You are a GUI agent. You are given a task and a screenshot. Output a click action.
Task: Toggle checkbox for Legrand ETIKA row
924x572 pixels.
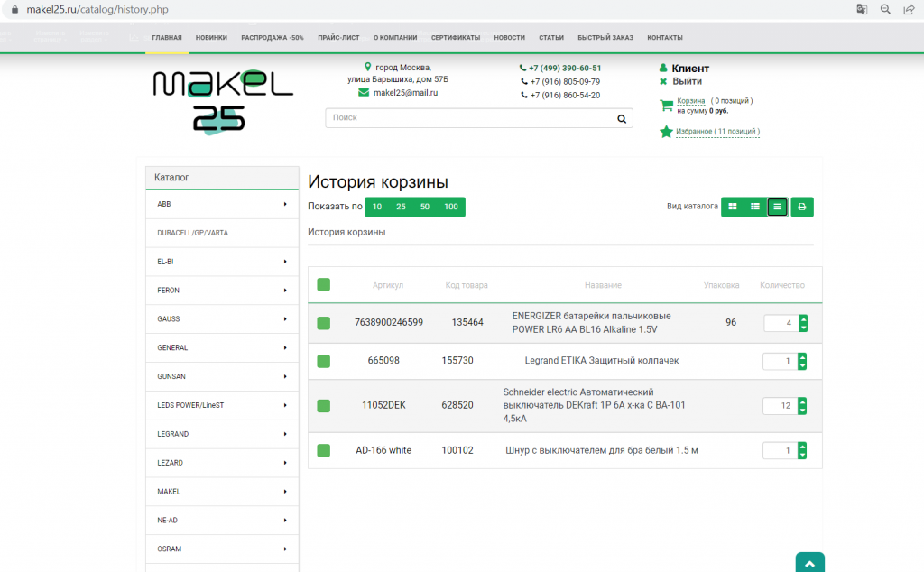pos(324,361)
